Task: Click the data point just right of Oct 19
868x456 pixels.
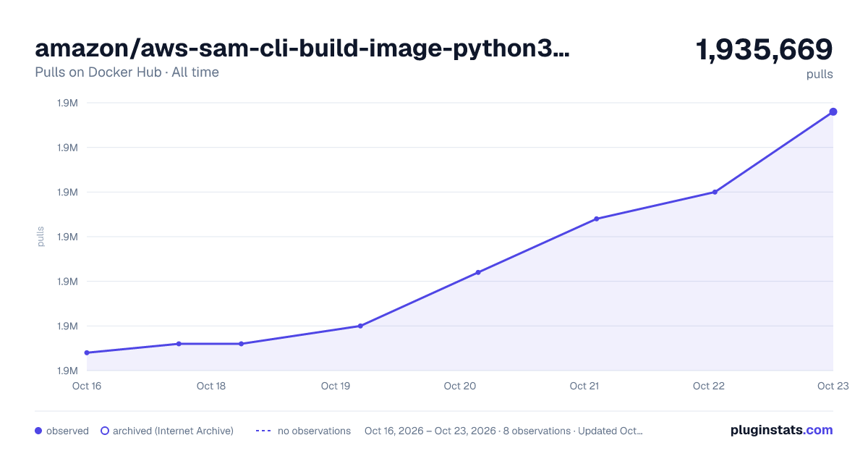Action: [360, 326]
